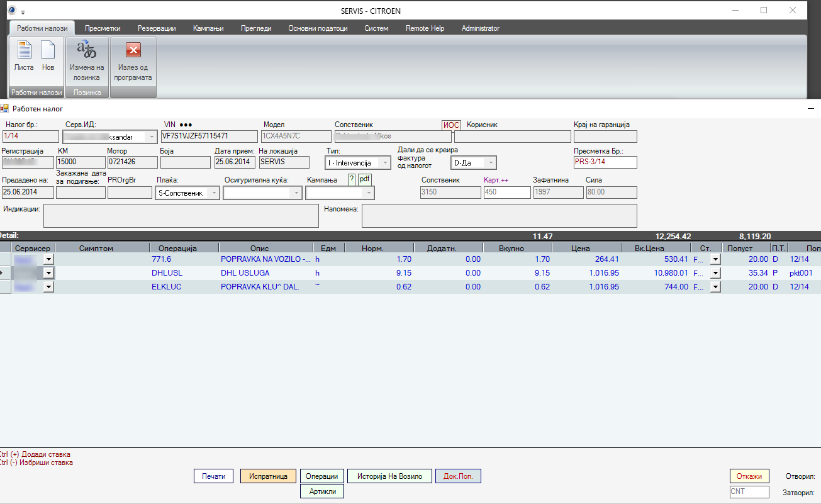Viewport: 821px width, 504px height.
Task: Click the Печати print button
Action: pyautogui.click(x=213, y=476)
